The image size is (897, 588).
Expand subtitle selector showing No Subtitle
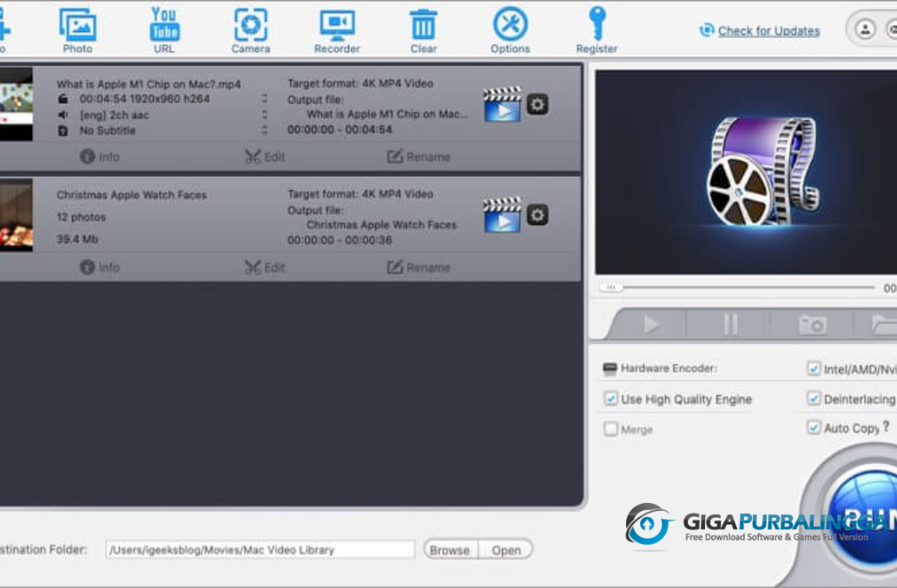click(264, 129)
